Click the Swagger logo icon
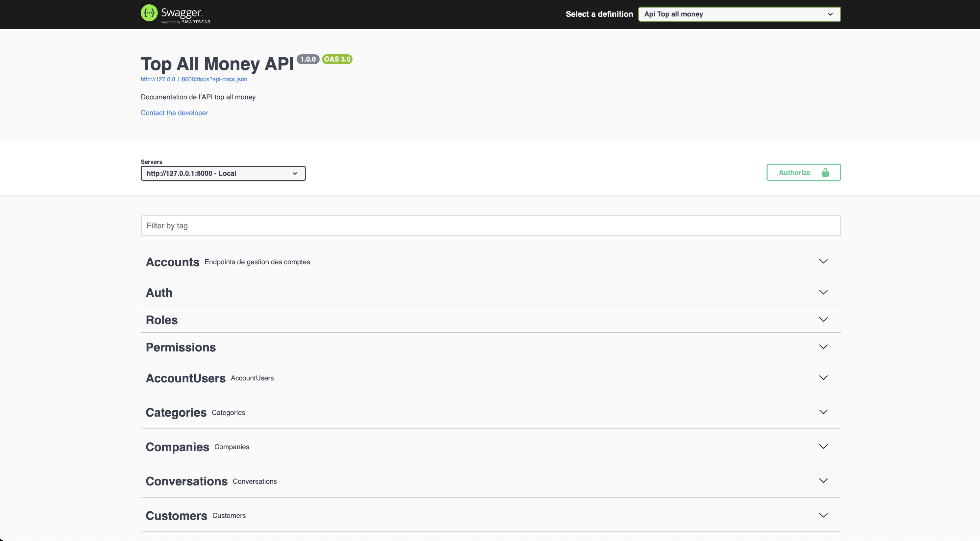Viewport: 980px width, 541px height. [149, 13]
